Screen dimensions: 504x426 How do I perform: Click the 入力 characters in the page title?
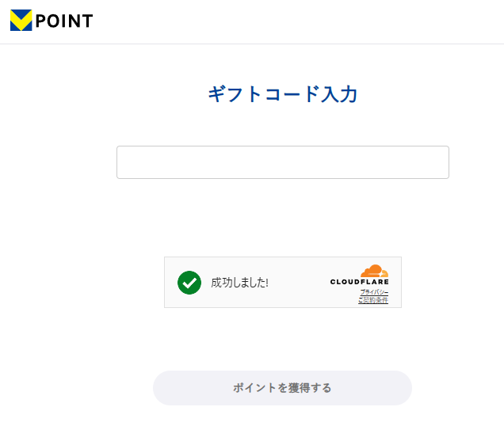point(342,95)
